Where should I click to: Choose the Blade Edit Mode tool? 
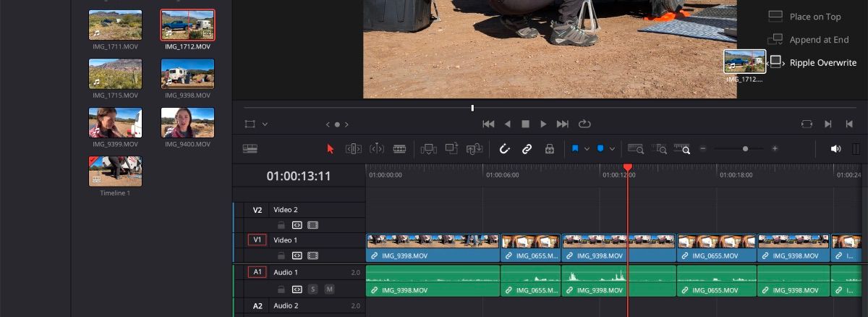(x=399, y=148)
